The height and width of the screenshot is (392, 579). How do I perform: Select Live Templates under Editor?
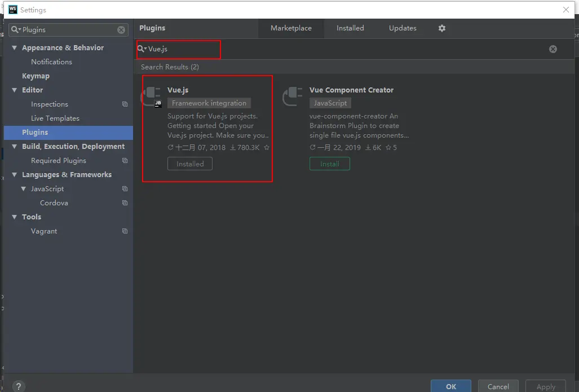click(x=55, y=118)
